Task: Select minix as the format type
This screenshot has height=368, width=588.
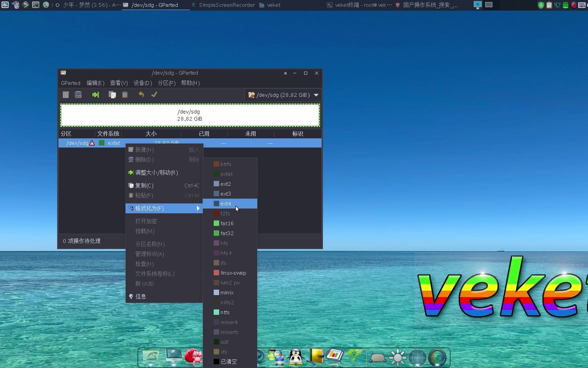Action: tap(230, 293)
